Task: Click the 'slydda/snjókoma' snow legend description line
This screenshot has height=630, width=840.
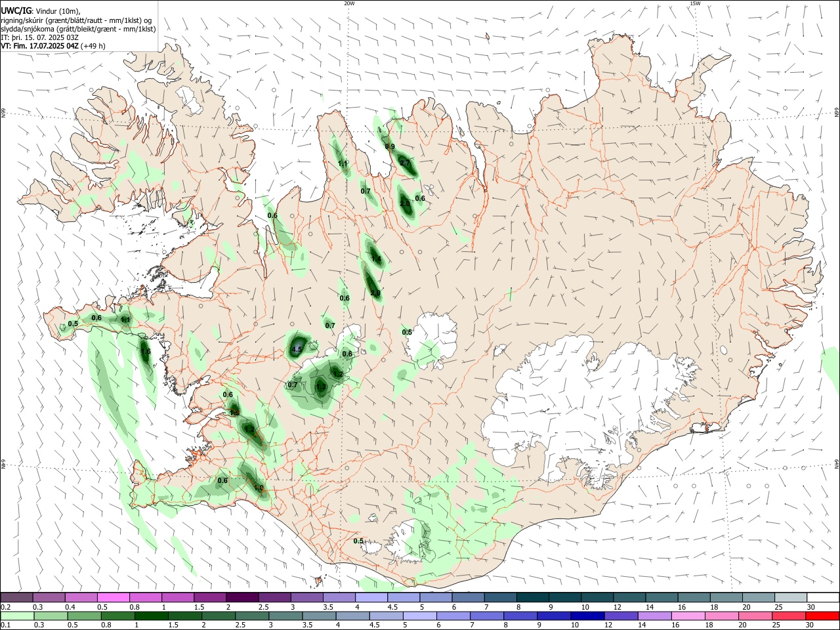Action: click(78, 29)
